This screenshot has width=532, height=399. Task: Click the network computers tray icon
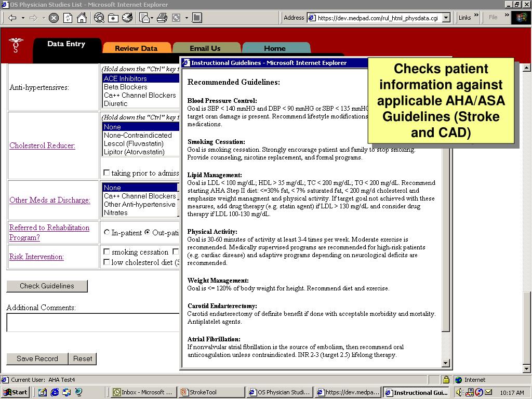click(x=470, y=392)
